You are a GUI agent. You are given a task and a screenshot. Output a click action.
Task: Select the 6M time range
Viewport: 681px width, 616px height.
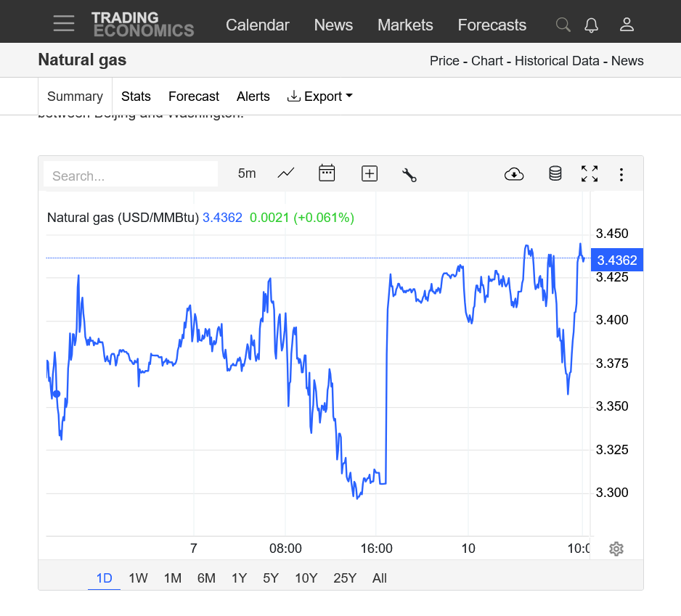point(206,578)
